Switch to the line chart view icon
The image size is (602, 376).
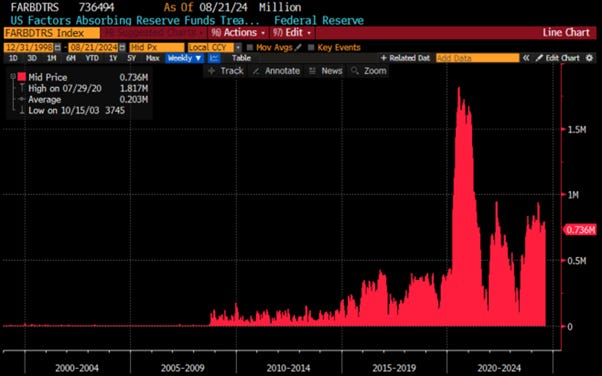point(214,58)
